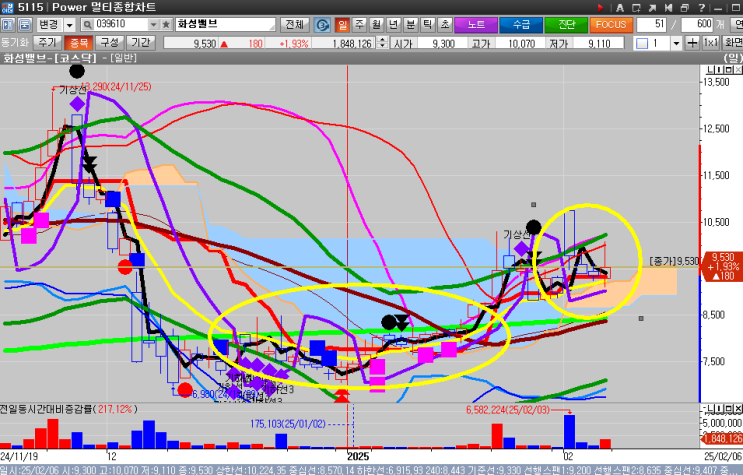This screenshot has height=475, width=743.
Task: Click the red current-price tag 9,530
Action: click(x=722, y=266)
